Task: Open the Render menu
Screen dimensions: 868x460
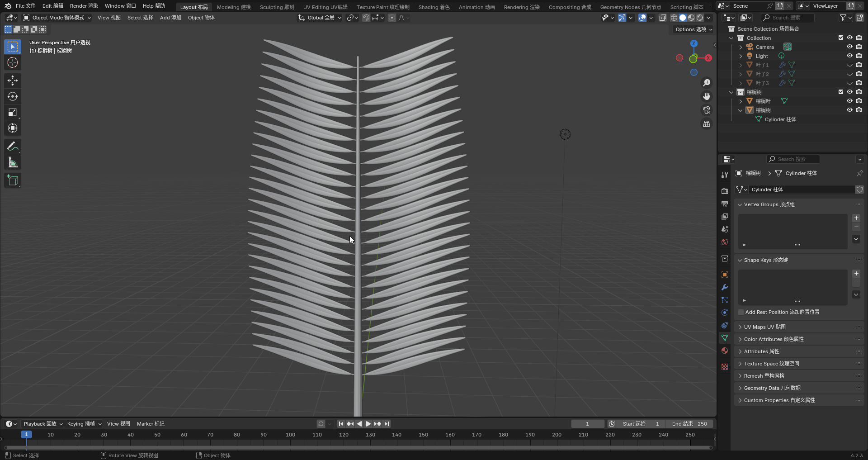Action: click(x=84, y=6)
